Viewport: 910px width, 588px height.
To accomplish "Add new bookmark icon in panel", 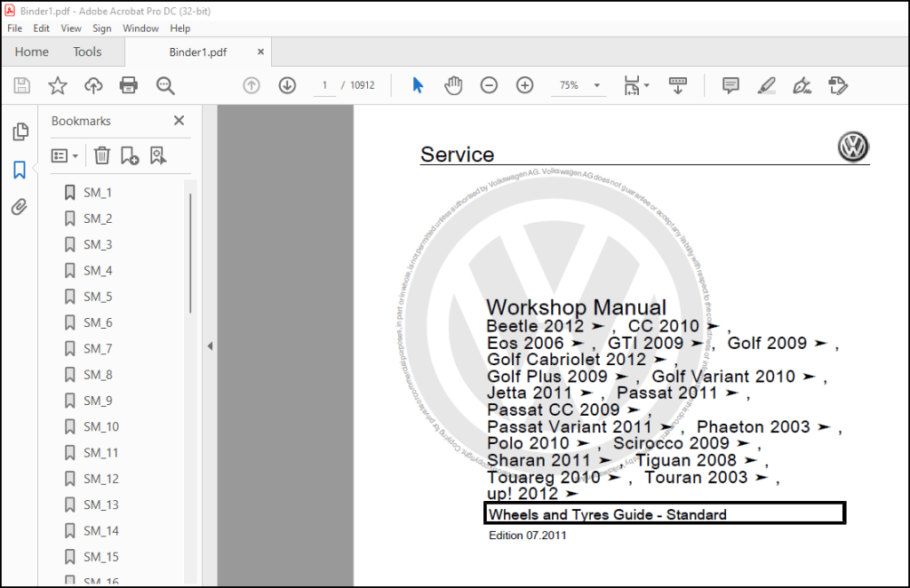I will 130,155.
